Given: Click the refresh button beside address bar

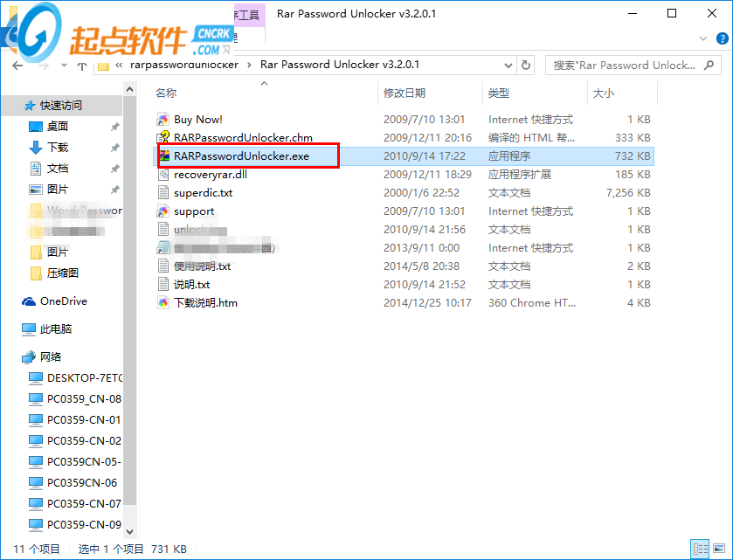Looking at the screenshot, I should (x=526, y=65).
